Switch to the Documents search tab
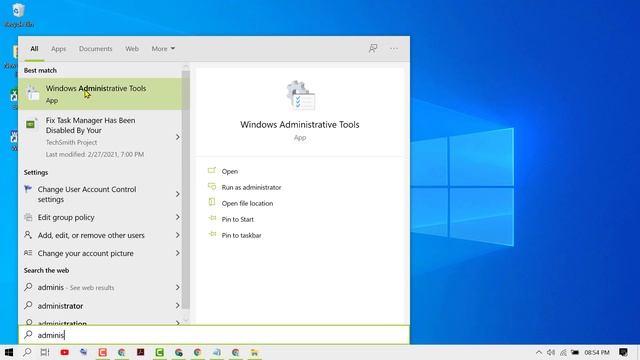This screenshot has width=640, height=360. click(96, 49)
